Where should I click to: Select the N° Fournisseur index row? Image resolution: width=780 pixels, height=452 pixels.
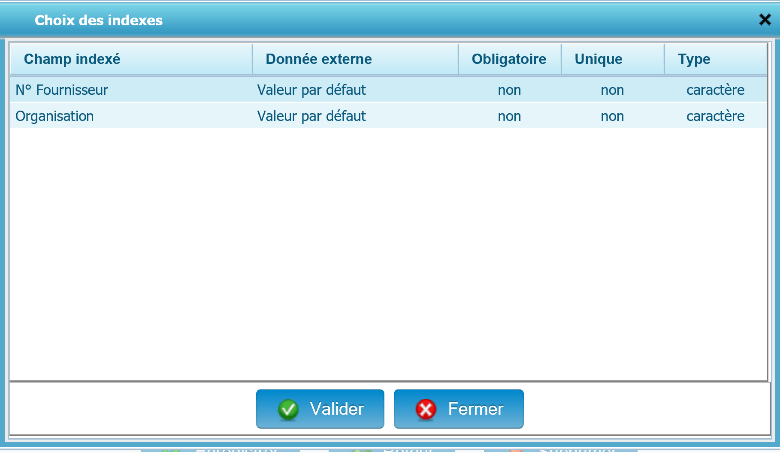pos(62,90)
